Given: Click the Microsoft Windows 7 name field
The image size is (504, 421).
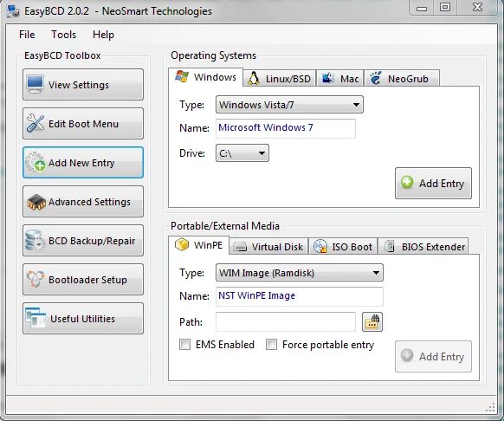Looking at the screenshot, I should (x=286, y=128).
